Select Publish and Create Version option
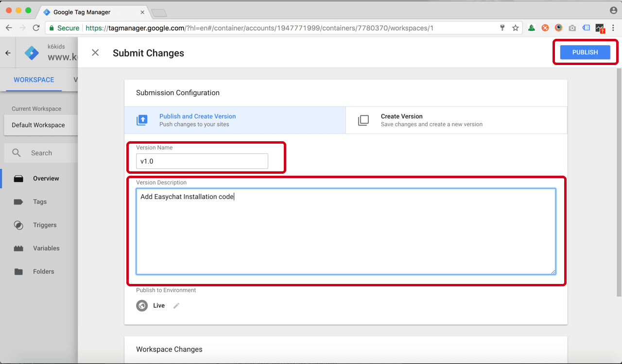Screen dimensions: 622x364 coord(235,120)
